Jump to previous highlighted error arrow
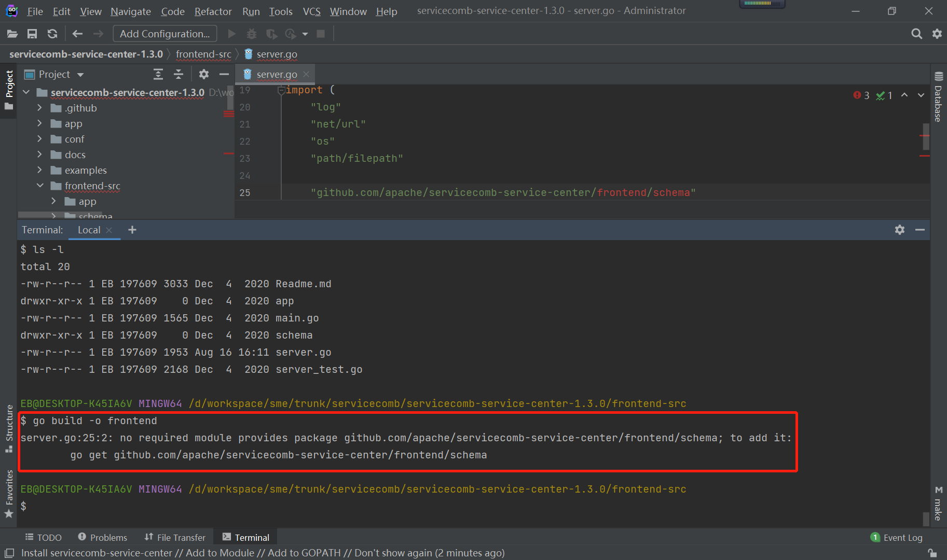 [x=904, y=95]
